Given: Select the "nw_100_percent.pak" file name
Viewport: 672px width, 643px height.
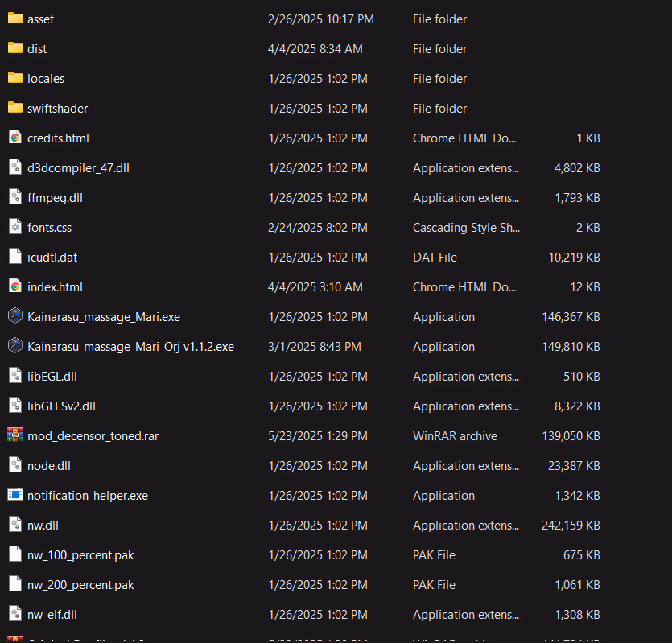Looking at the screenshot, I should [x=80, y=555].
